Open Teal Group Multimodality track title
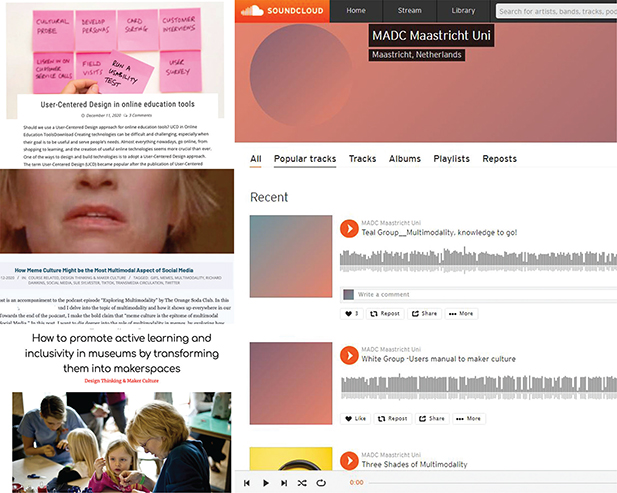The width and height of the screenshot is (617, 493). click(439, 233)
